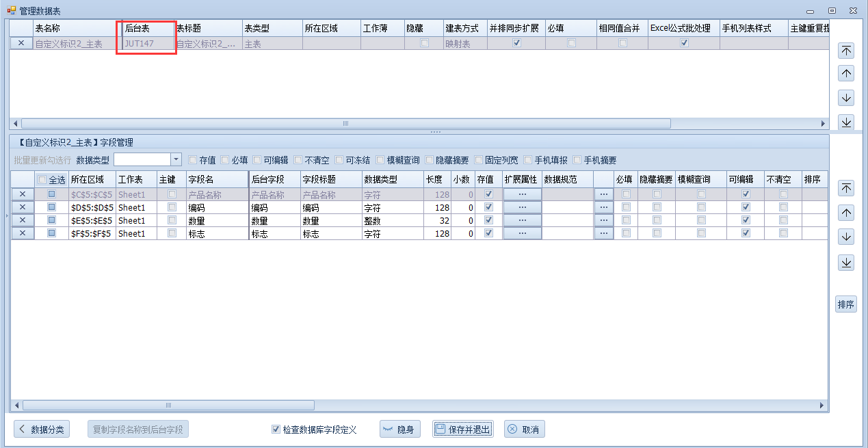Click the 数据类型 cell of 数量 row

tap(392, 220)
